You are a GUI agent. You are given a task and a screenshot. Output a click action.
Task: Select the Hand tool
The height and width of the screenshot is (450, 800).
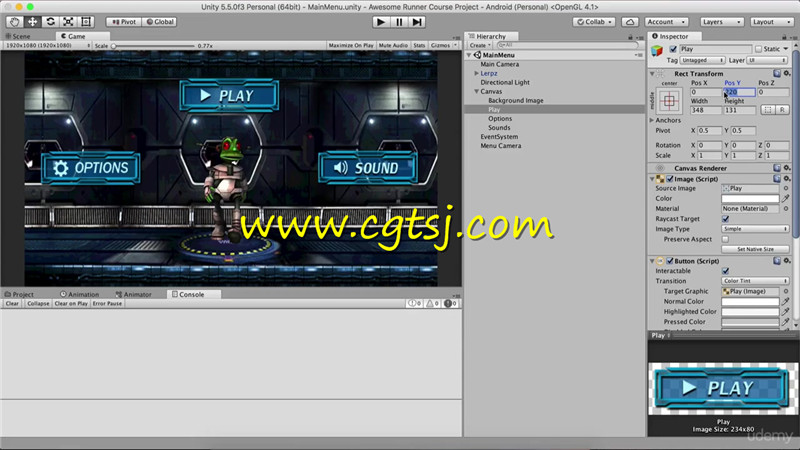click(x=14, y=22)
